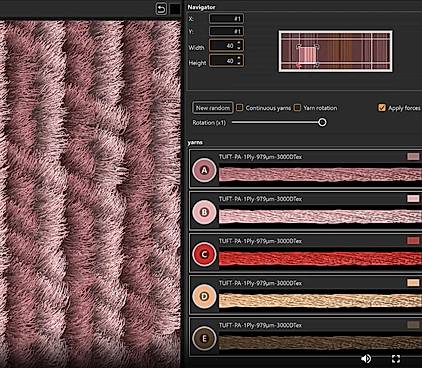Click yarn A's TUFT-PA-1Ply name label

260,157
